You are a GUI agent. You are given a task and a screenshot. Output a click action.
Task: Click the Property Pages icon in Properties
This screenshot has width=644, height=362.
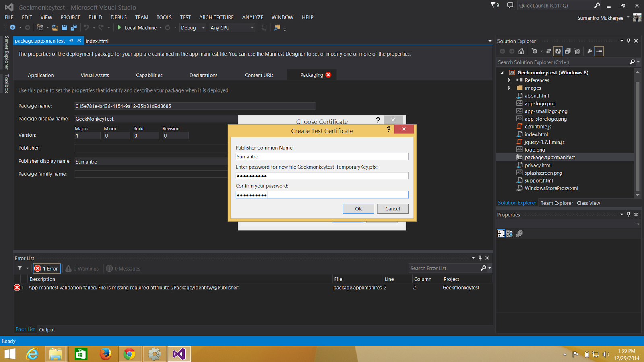coord(520,234)
